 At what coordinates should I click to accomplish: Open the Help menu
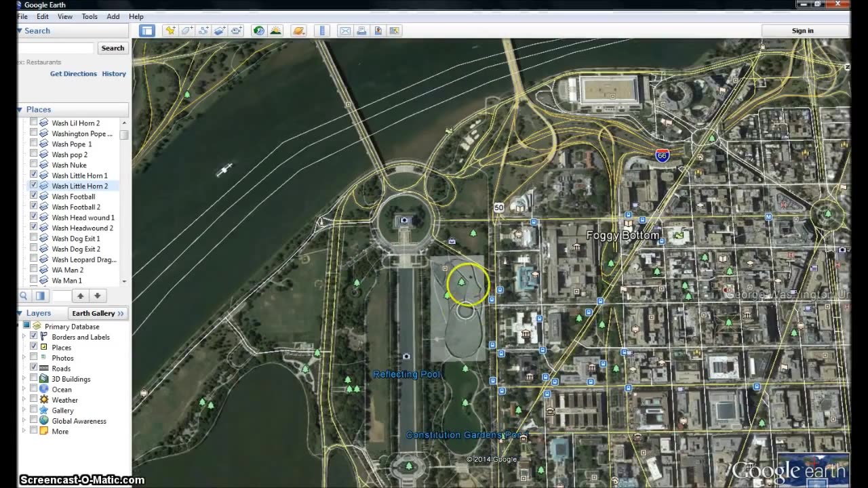[136, 16]
